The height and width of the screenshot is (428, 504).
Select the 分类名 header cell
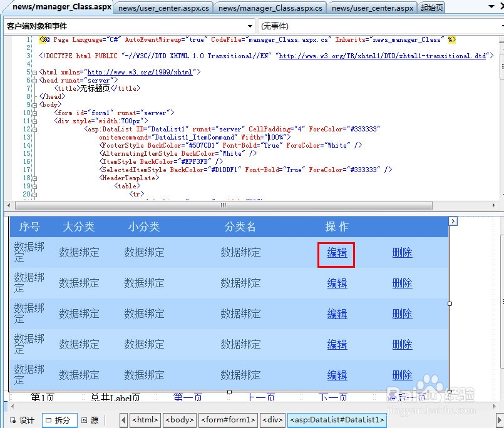240,227
